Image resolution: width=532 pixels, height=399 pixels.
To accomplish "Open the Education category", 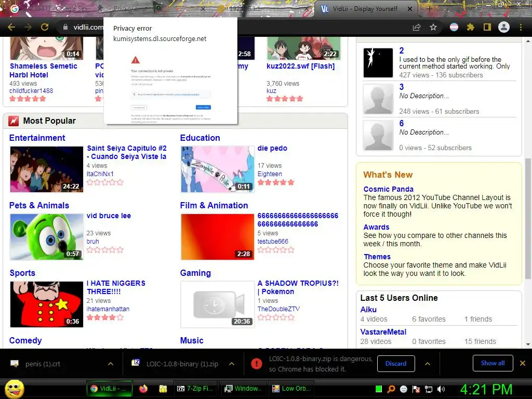I will [200, 138].
